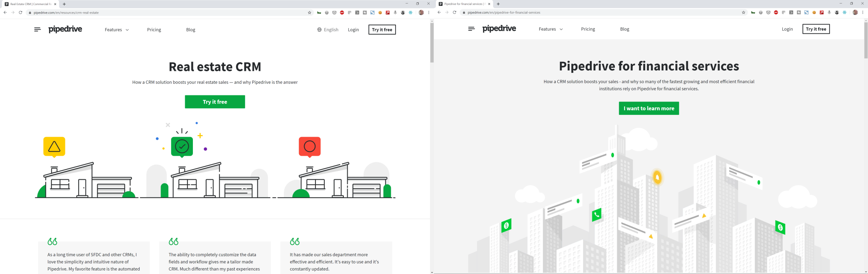Bookmark the crm-real-estate page with star icon

click(310, 12)
